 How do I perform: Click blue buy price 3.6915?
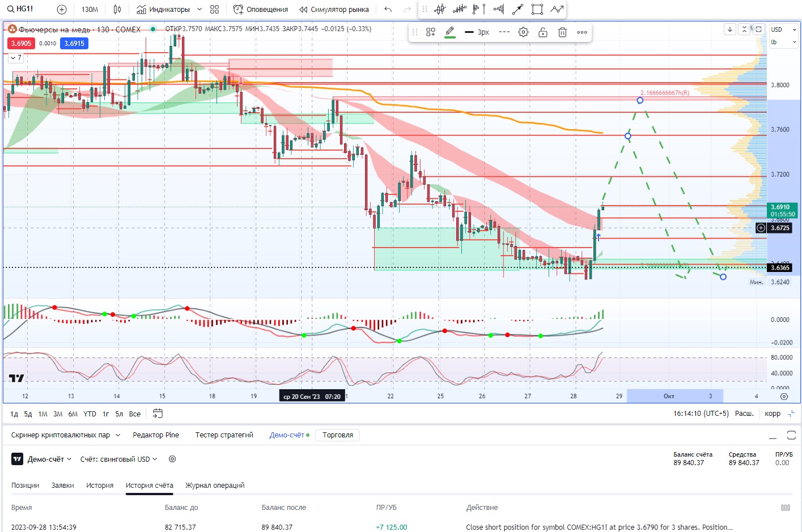tap(74, 43)
